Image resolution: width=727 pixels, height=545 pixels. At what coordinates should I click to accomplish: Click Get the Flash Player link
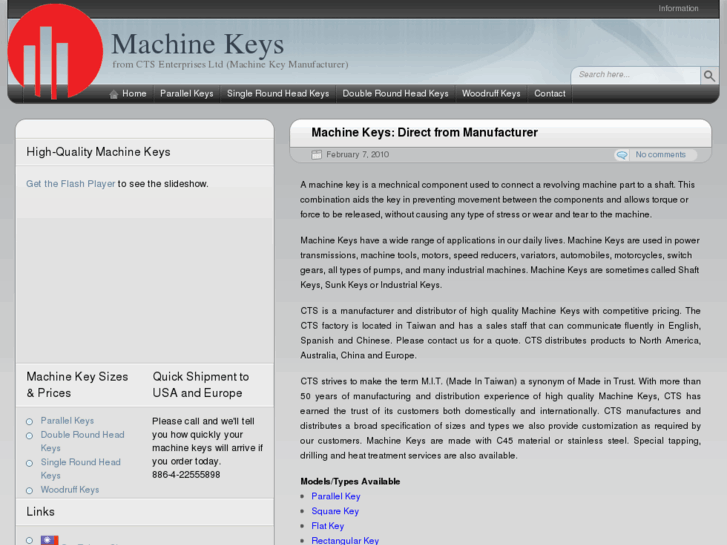click(70, 184)
